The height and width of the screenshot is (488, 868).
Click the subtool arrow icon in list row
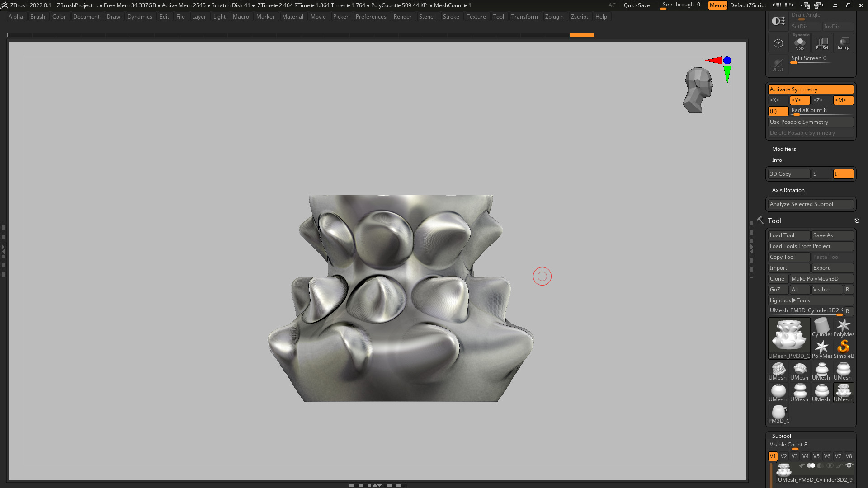point(802,465)
